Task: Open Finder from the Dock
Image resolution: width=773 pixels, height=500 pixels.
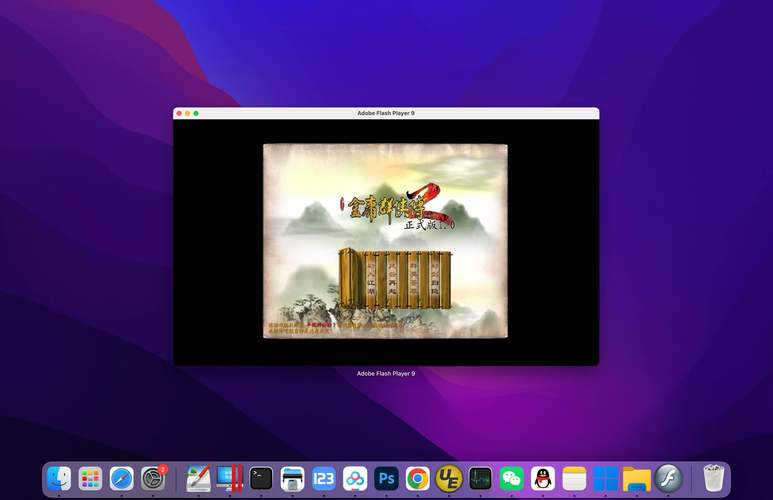Action: 59,478
